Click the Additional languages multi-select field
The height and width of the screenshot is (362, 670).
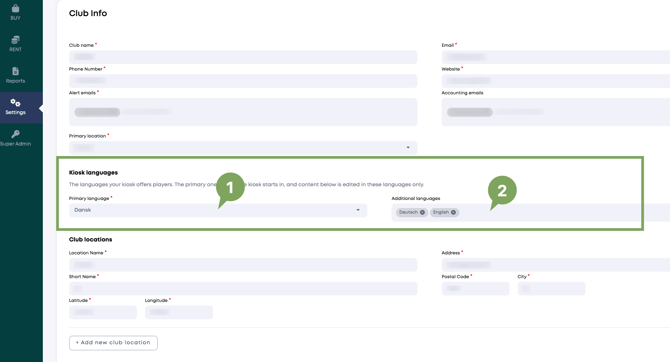click(530, 212)
